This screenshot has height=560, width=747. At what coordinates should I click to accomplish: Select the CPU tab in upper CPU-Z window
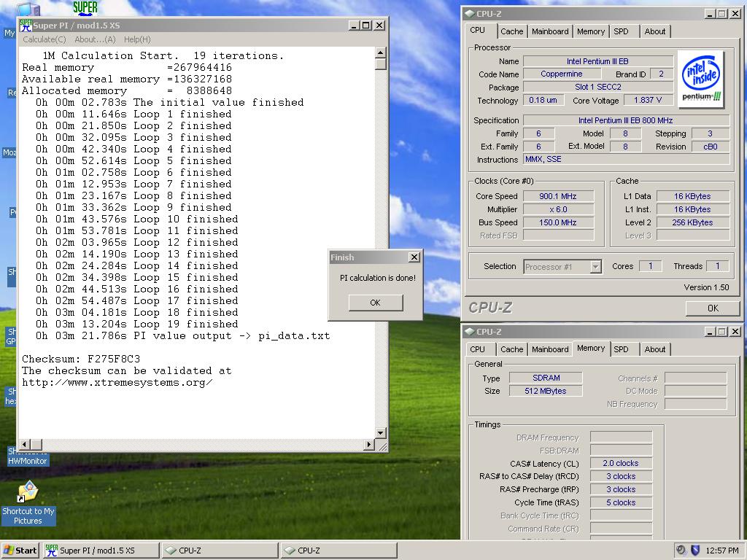(x=477, y=30)
